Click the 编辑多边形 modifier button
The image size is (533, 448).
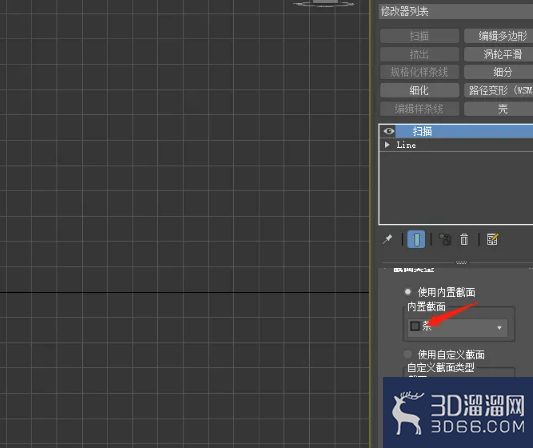499,36
